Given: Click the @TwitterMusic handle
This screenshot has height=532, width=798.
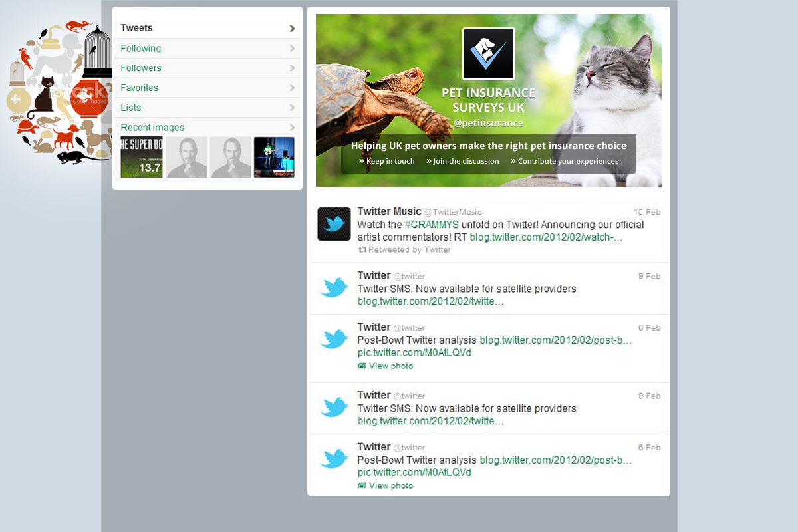Looking at the screenshot, I should pos(454,212).
